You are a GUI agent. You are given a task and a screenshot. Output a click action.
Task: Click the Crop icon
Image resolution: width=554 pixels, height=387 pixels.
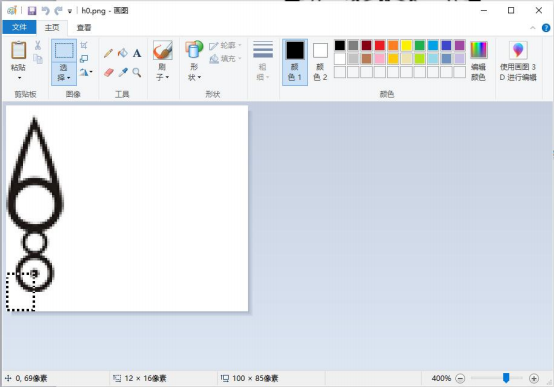pos(84,45)
